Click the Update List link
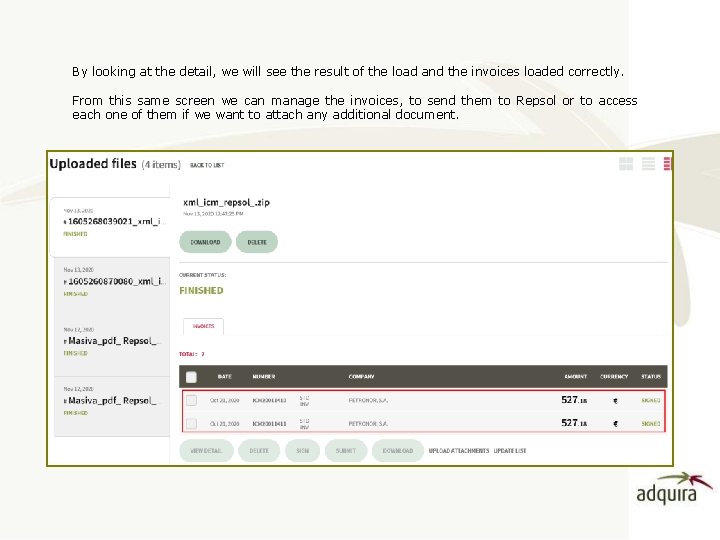Screen dimensions: 720x540 click(510, 451)
